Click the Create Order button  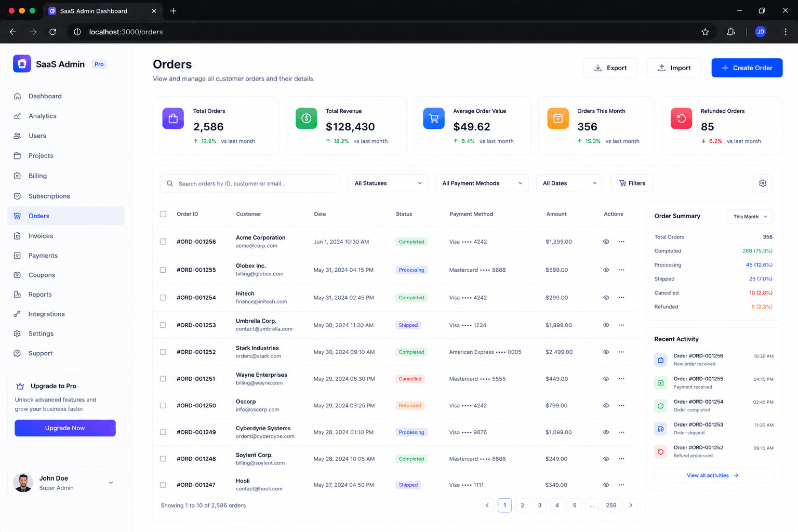(747, 68)
